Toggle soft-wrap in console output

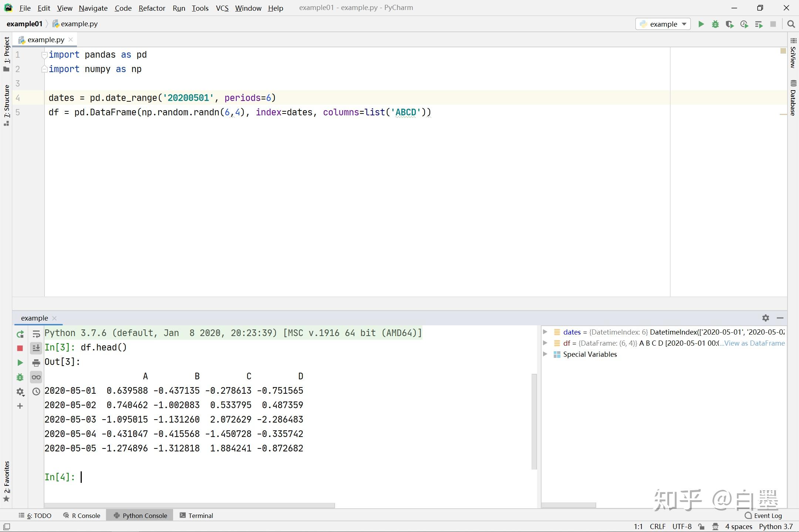[36, 334]
